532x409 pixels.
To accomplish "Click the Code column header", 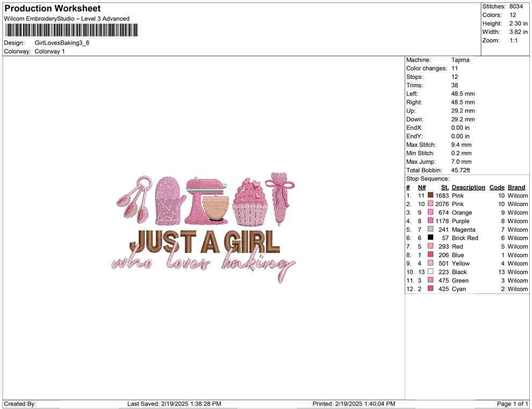I will (497, 187).
